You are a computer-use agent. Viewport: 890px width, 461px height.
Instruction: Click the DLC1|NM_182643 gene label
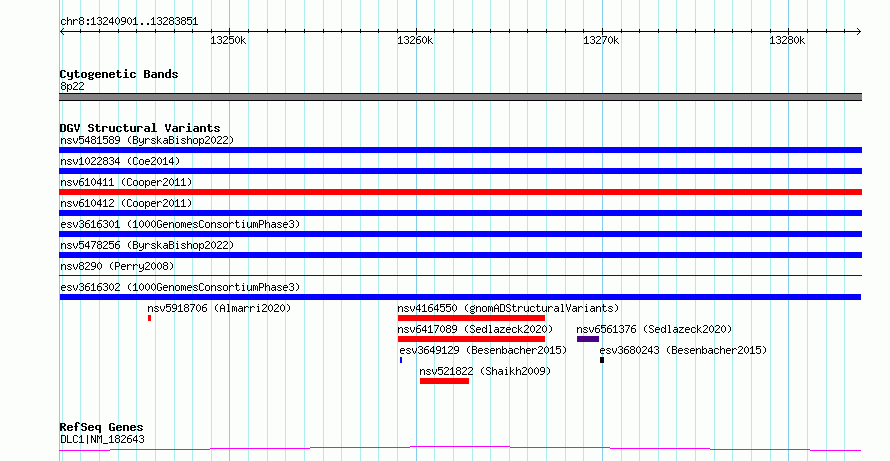click(102, 439)
